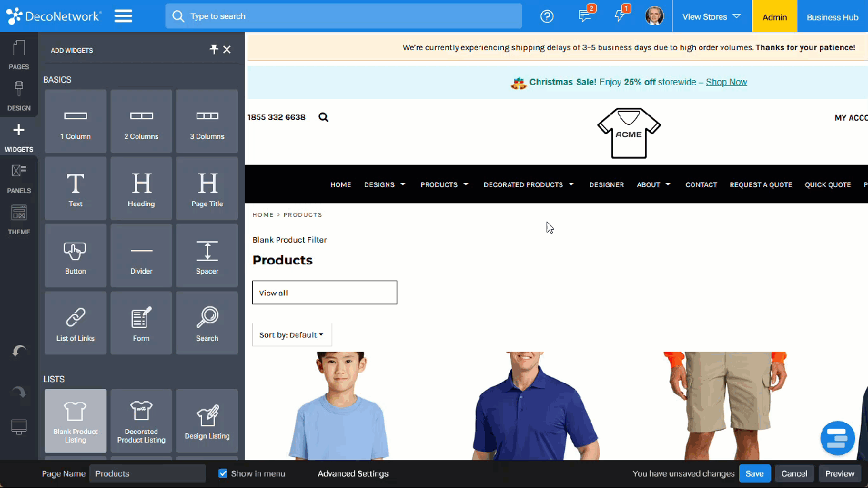Expand the Sort by Default dropdown
Screen dimensions: 868x488
pyautogui.click(x=292, y=335)
